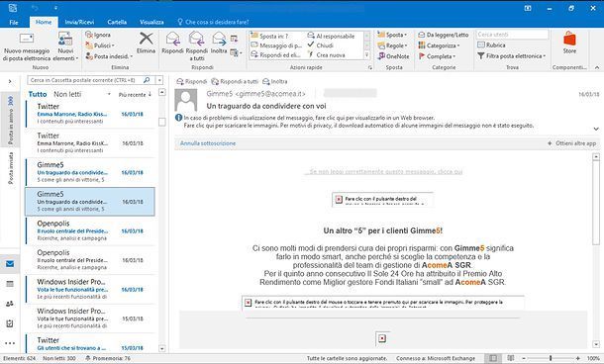This screenshot has width=604, height=364.
Task: Click Rispondi a tutti in the reading pane
Action: click(235, 81)
